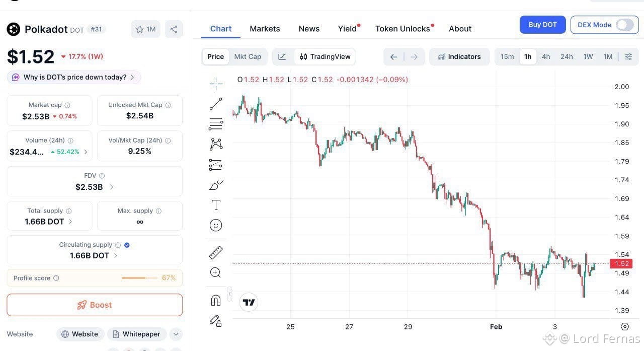Click the Buy DOT button
This screenshot has width=644, height=351.
(542, 25)
